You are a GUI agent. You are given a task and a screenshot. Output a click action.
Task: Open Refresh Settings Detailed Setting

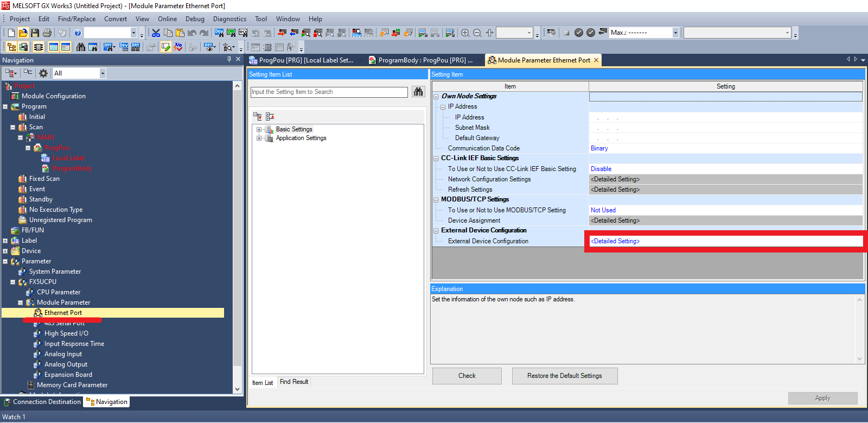point(726,190)
